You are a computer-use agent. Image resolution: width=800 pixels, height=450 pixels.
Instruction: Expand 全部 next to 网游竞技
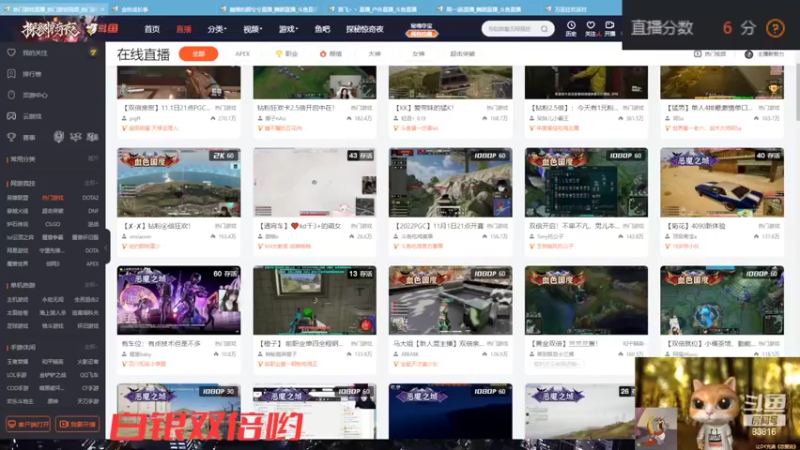pyautogui.click(x=91, y=183)
